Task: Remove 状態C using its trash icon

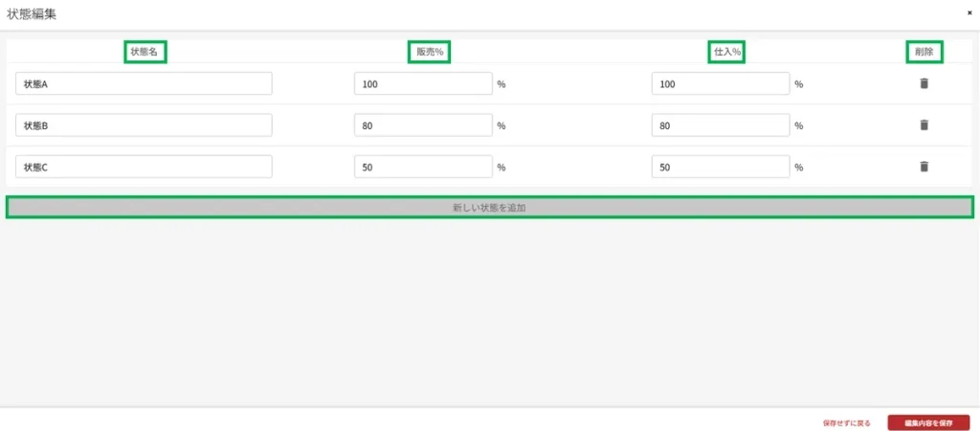Action: point(924,167)
